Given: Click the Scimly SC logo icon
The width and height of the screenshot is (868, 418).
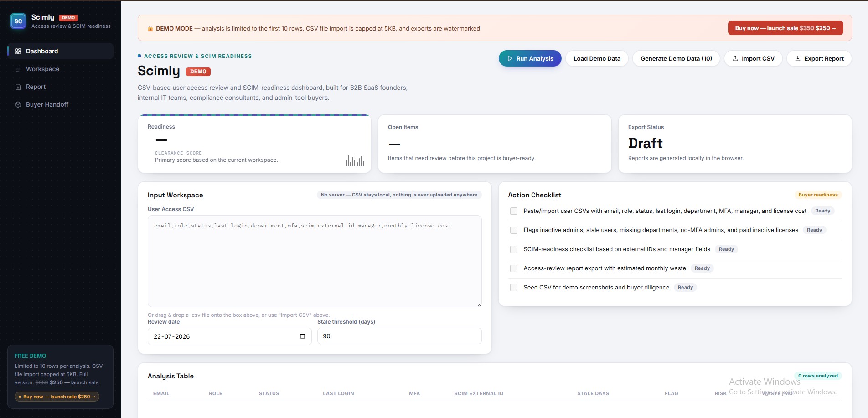Looking at the screenshot, I should [18, 21].
